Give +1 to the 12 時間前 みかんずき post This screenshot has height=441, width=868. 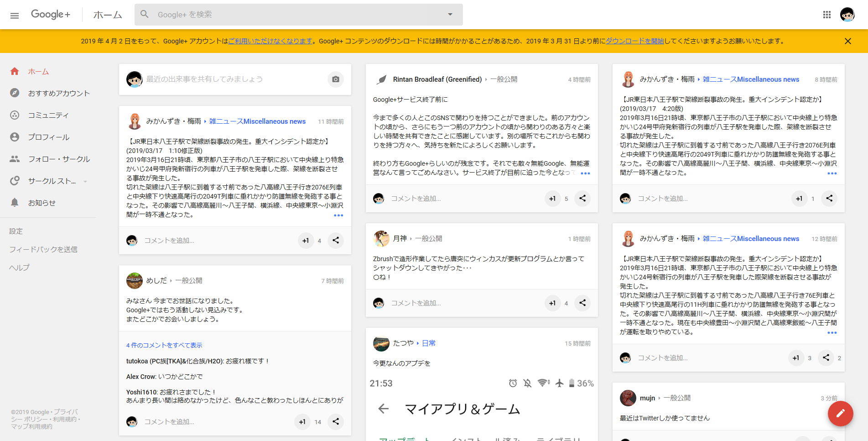click(x=796, y=358)
